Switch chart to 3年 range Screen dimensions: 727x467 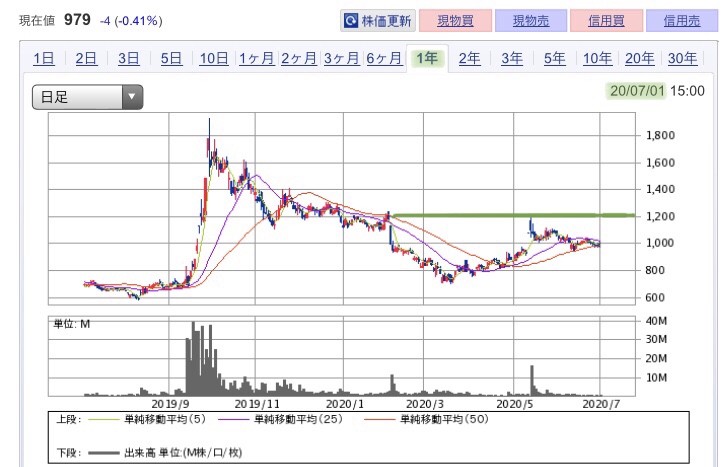[x=512, y=58]
